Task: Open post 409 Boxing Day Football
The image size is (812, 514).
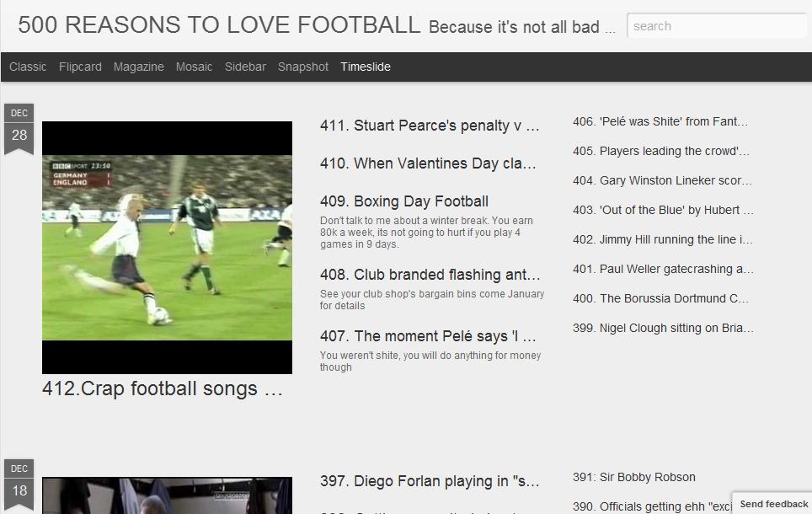Action: coord(404,201)
